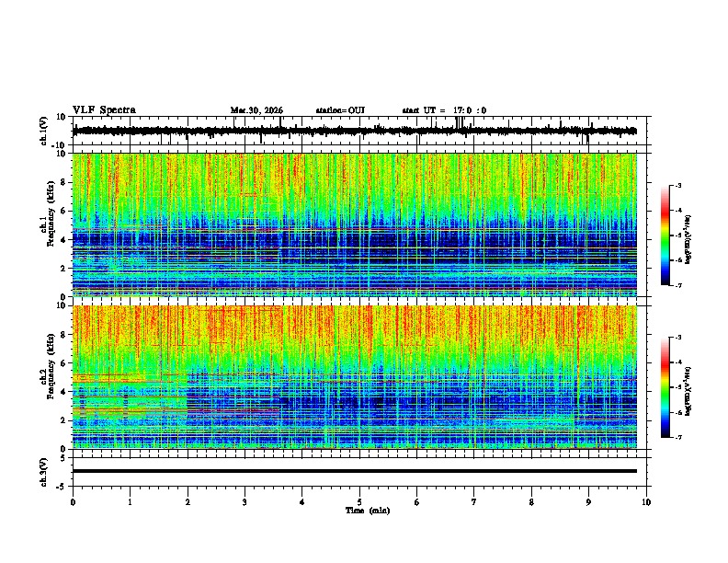728x563 pixels.
Task: Click the "5" tick on ch.3 voltage axis
Action: (64, 457)
